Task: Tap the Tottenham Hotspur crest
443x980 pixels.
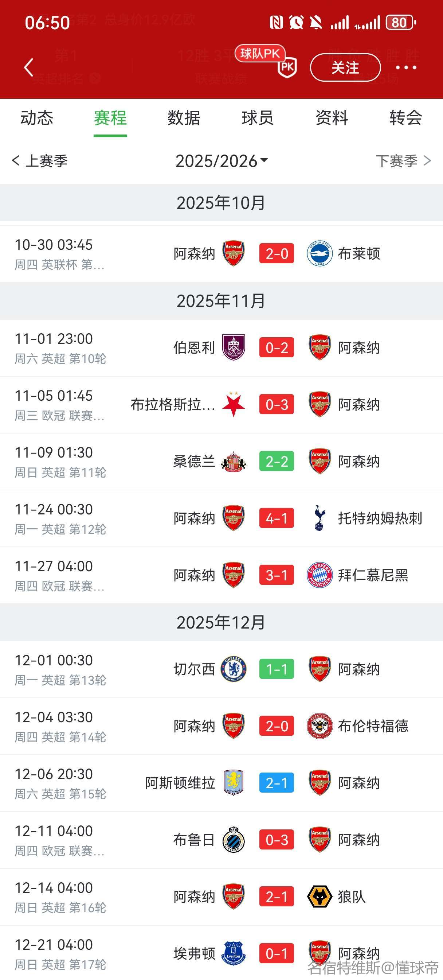Action: pyautogui.click(x=319, y=518)
